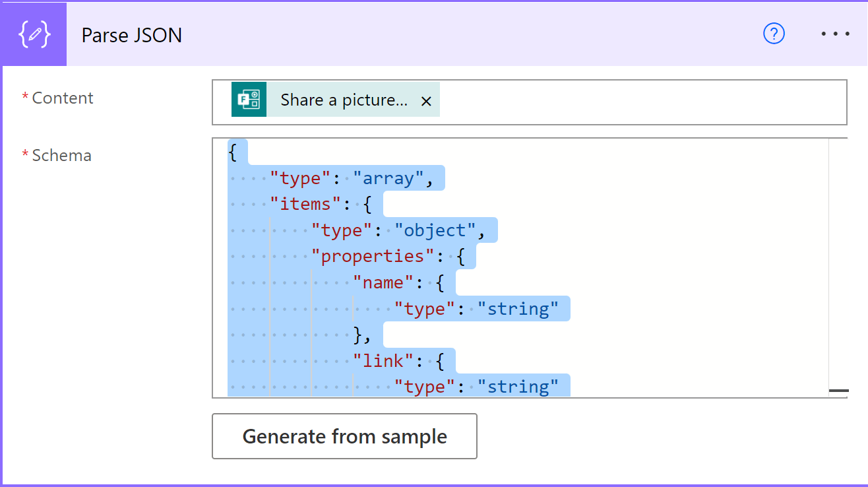Click the Schema field label
868x487 pixels.
tap(61, 155)
